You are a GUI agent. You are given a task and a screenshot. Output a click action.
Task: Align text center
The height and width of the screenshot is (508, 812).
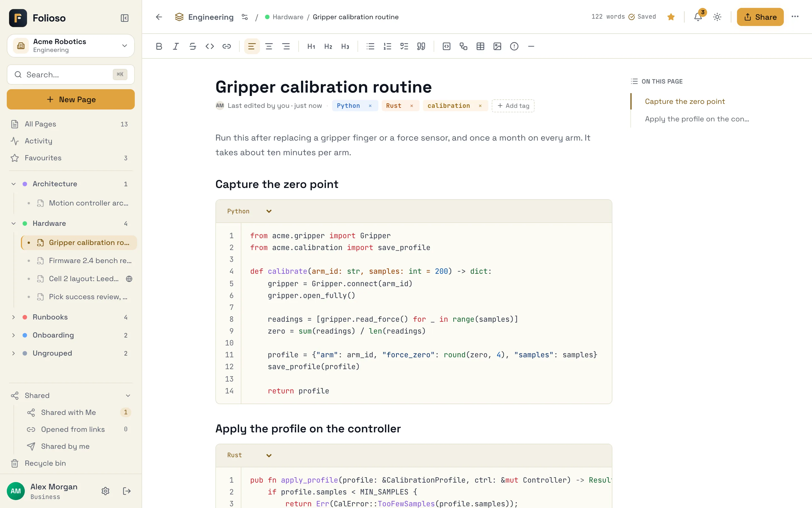click(269, 46)
